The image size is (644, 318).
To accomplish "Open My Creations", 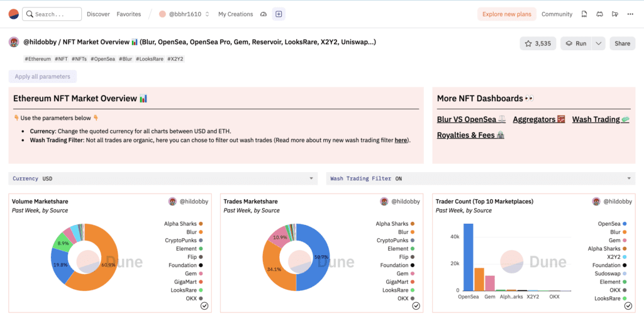I will click(235, 14).
